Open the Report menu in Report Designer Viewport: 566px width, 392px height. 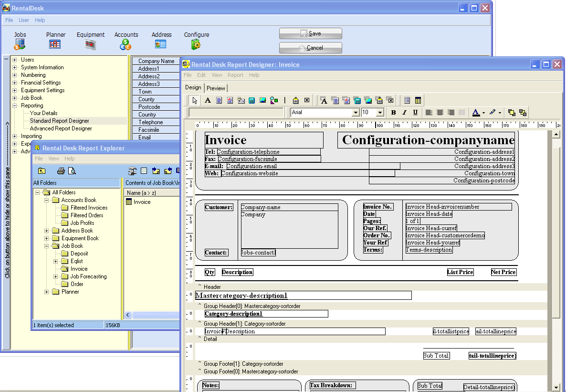point(235,75)
